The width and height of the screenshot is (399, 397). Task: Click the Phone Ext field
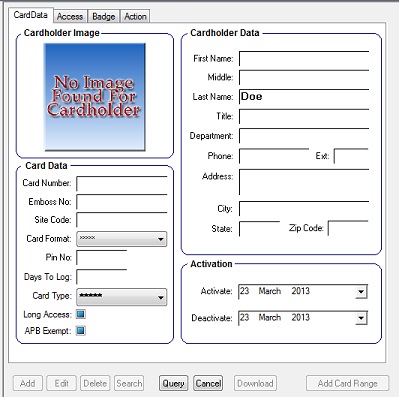point(351,156)
